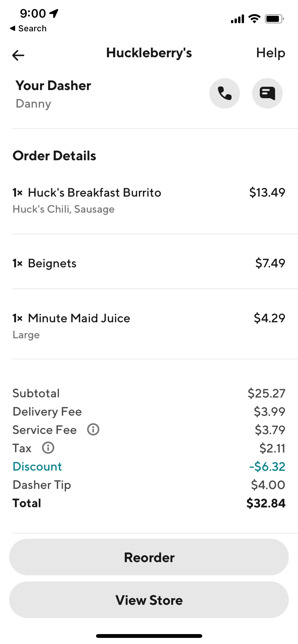Screen dimensions: 298x644
Task: Tap the cellular signal bars icon
Action: pos(237,19)
